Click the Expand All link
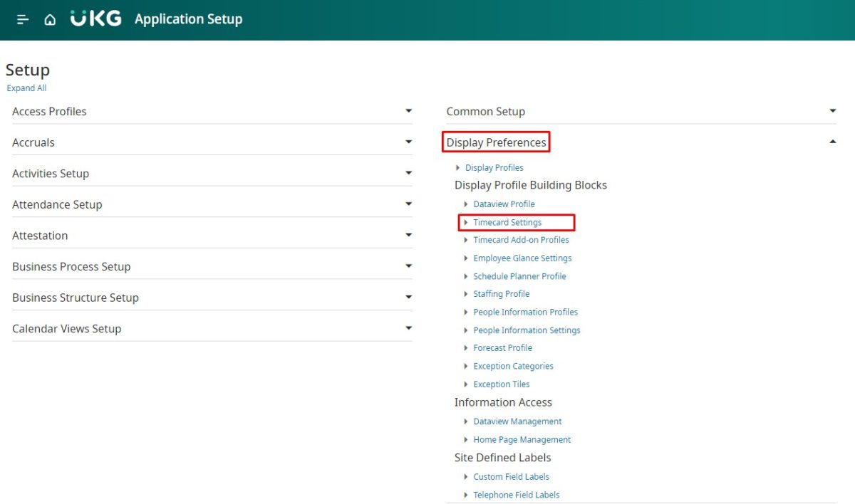 coord(26,88)
